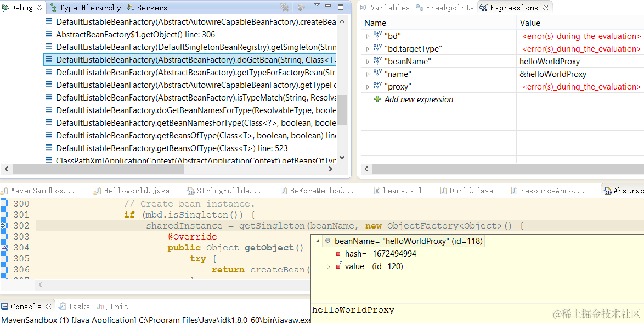Expand the "name" expression row

(368, 75)
